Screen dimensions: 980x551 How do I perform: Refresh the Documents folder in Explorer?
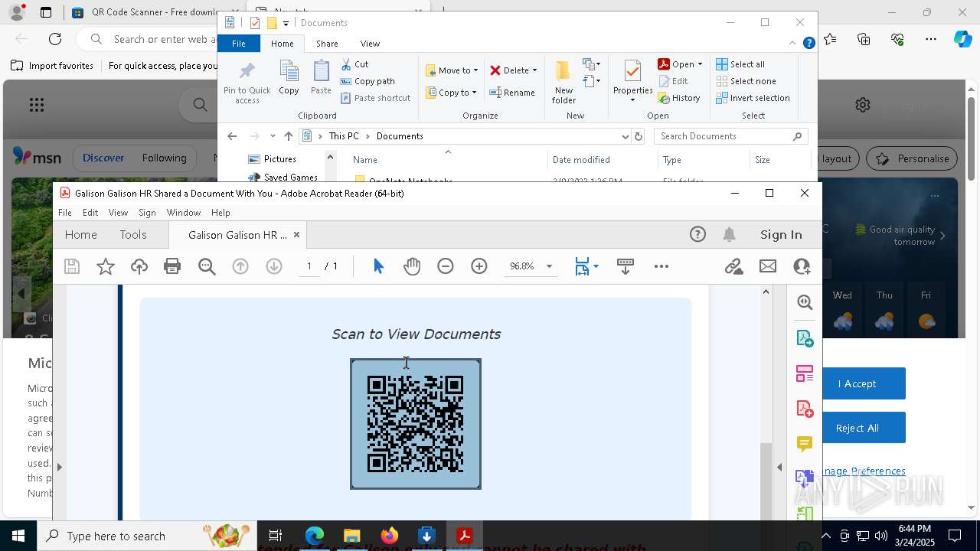[x=639, y=136]
